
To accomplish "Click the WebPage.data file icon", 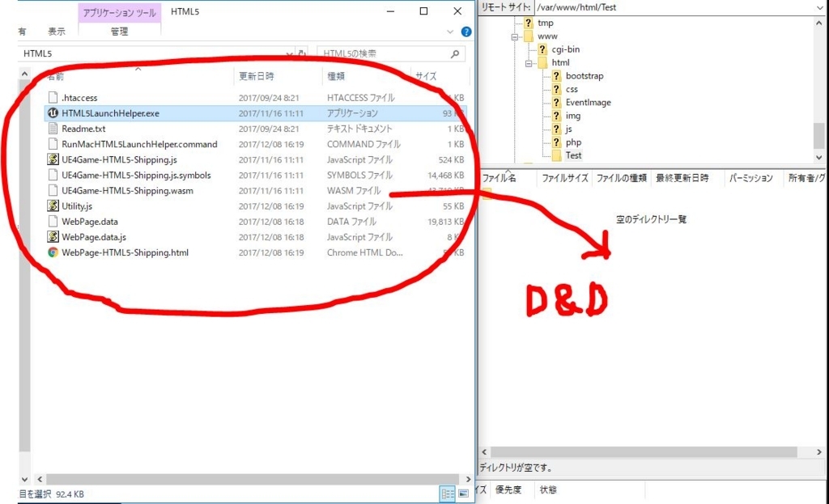I will click(x=53, y=222).
